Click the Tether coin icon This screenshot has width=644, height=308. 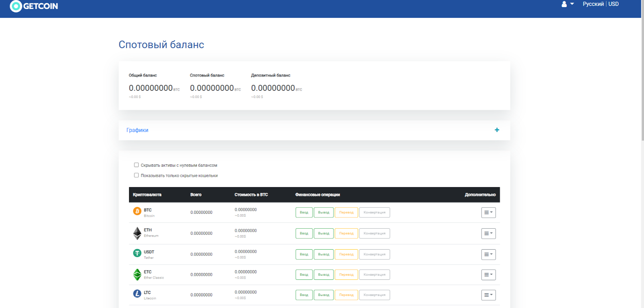(x=137, y=253)
